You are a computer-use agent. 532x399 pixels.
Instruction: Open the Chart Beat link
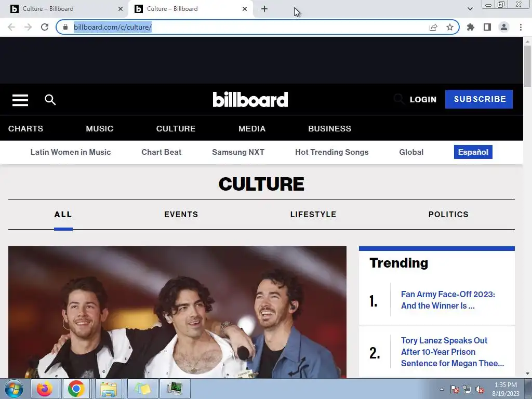[162, 152]
